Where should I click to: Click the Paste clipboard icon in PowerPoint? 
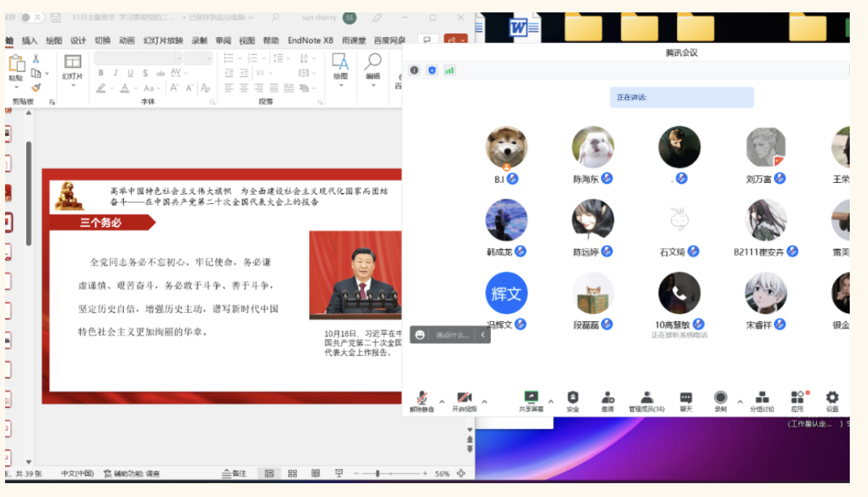(16, 63)
